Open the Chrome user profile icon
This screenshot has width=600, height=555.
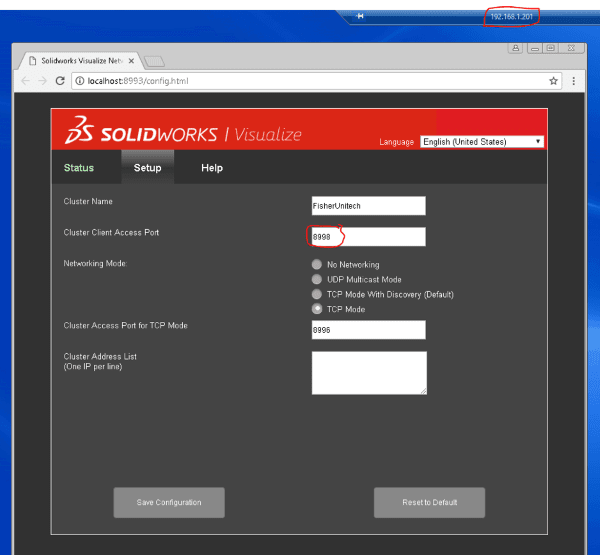pos(515,48)
